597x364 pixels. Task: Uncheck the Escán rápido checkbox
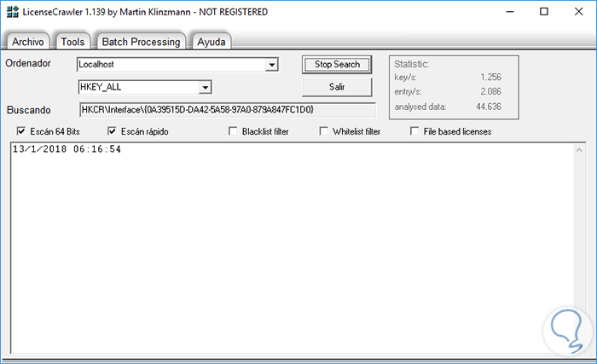point(112,131)
